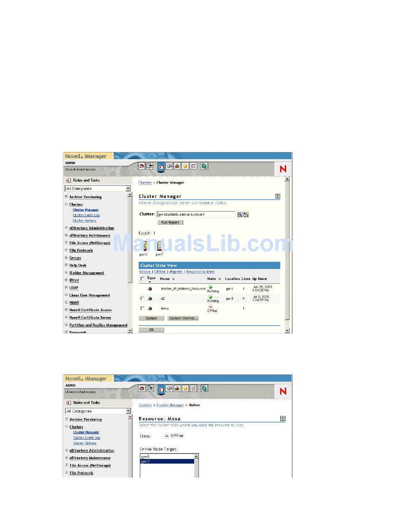Sort by State column header arrow
The height and width of the screenshot is (532, 401).
click(220, 279)
